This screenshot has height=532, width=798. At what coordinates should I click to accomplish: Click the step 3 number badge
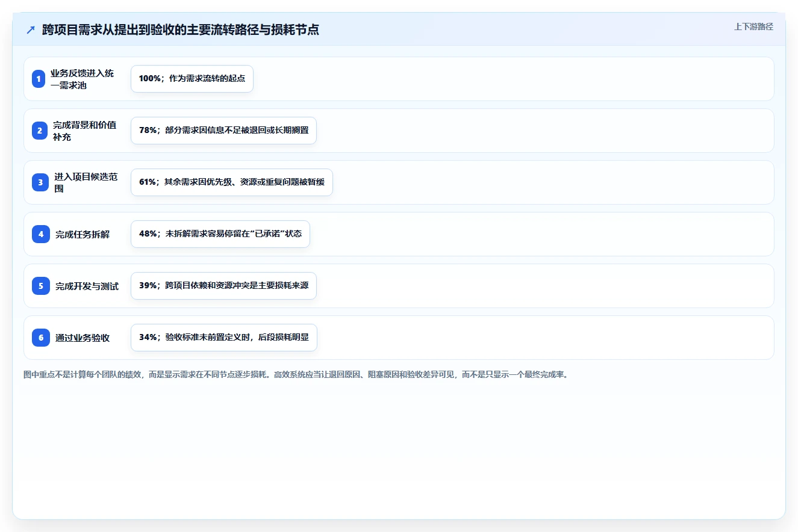[40, 182]
